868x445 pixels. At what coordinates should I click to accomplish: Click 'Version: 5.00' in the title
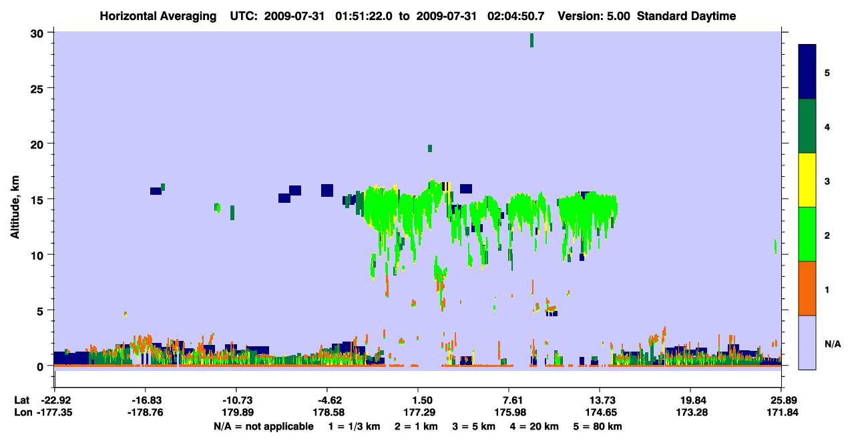595,16
